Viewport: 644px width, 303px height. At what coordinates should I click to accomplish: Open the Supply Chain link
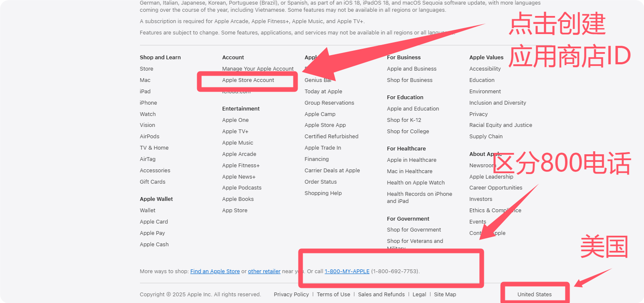486,137
